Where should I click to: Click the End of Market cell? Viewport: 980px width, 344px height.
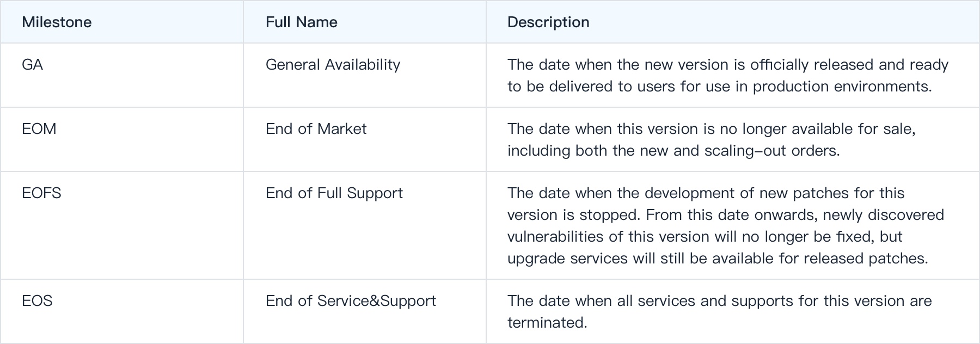(x=365, y=139)
